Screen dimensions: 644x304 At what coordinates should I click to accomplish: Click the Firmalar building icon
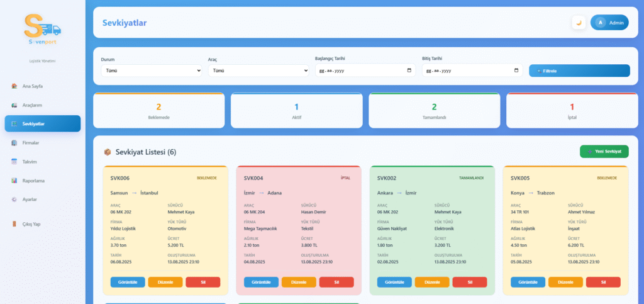[14, 142]
